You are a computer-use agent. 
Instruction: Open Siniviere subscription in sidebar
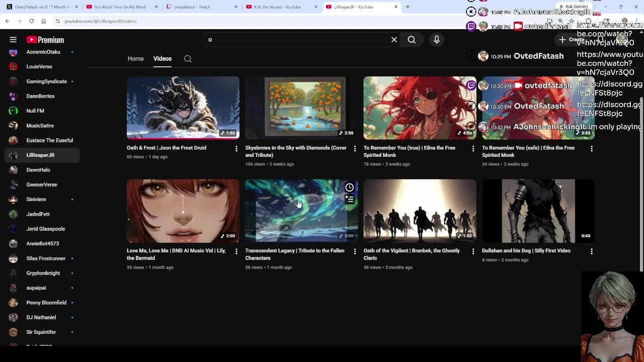[x=42, y=199]
